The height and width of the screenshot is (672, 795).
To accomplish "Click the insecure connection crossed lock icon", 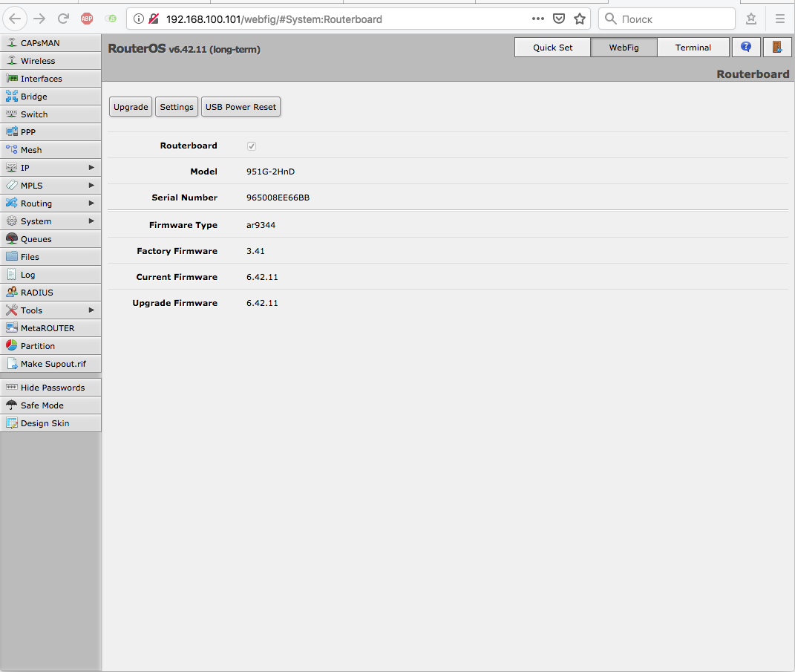I will (154, 19).
